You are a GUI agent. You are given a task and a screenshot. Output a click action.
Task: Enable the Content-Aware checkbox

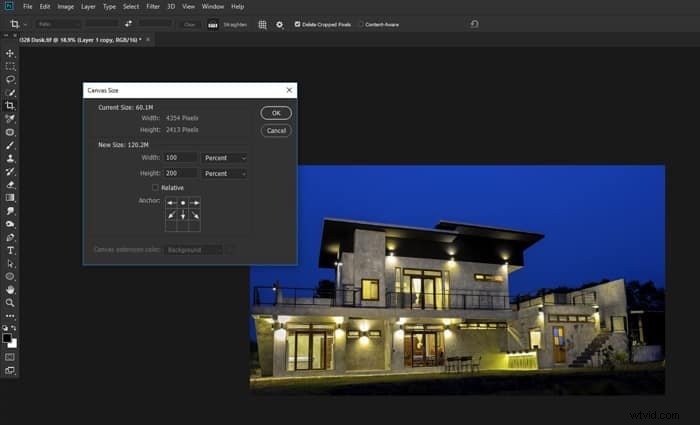click(x=362, y=24)
